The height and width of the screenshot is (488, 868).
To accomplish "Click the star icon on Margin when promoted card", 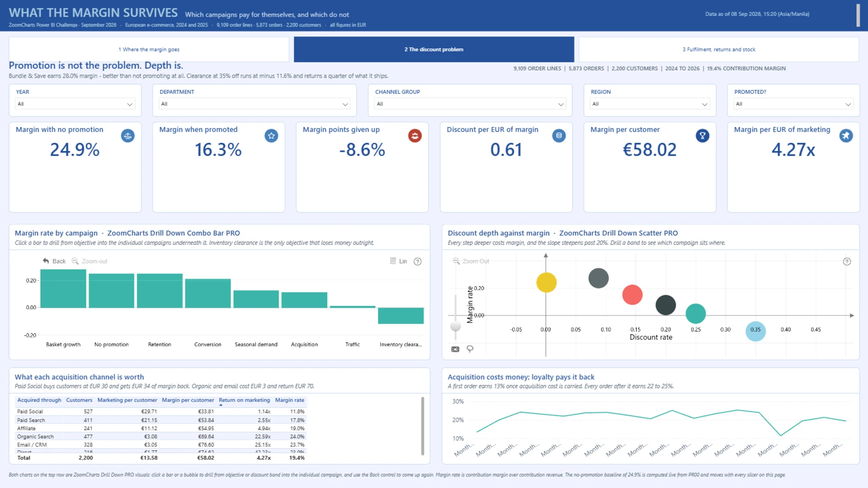I will click(271, 136).
